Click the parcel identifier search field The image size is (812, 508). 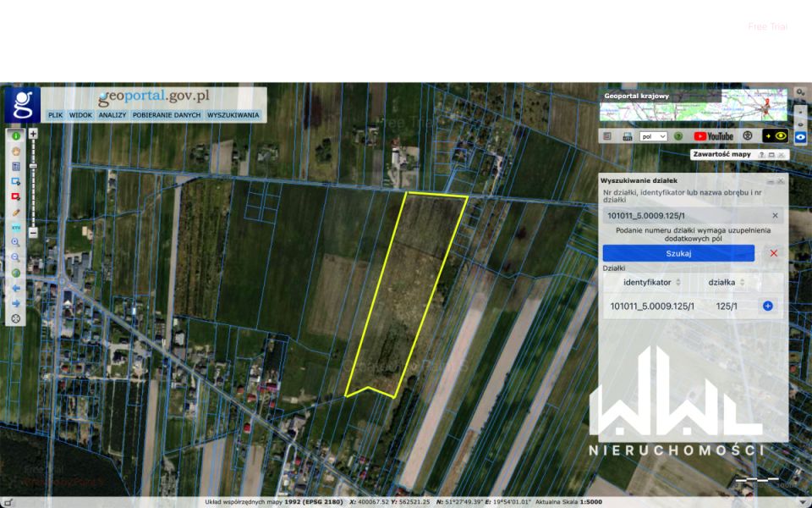[685, 216]
